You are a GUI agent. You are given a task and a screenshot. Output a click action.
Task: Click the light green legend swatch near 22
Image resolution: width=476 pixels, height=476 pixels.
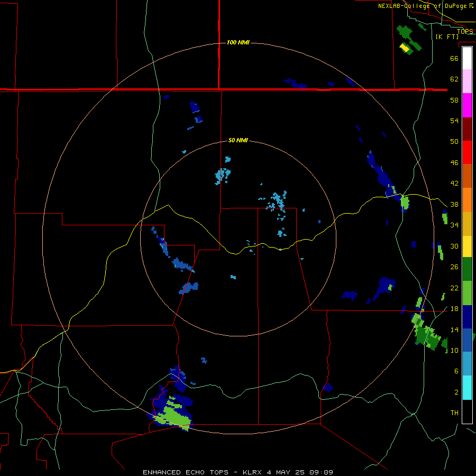(467, 293)
